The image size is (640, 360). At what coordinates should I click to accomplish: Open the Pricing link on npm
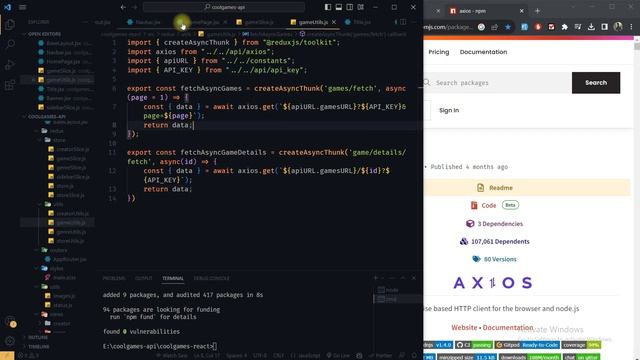[439, 52]
